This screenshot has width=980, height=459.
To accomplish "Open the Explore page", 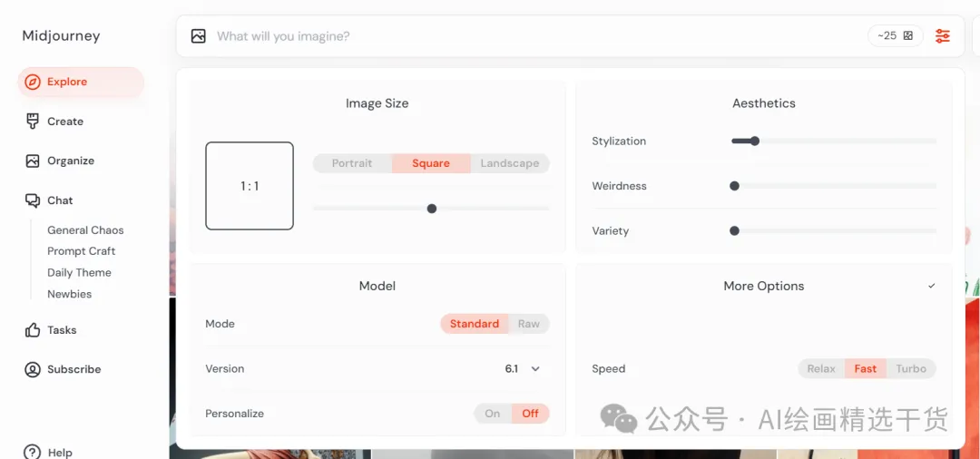I will click(x=81, y=82).
